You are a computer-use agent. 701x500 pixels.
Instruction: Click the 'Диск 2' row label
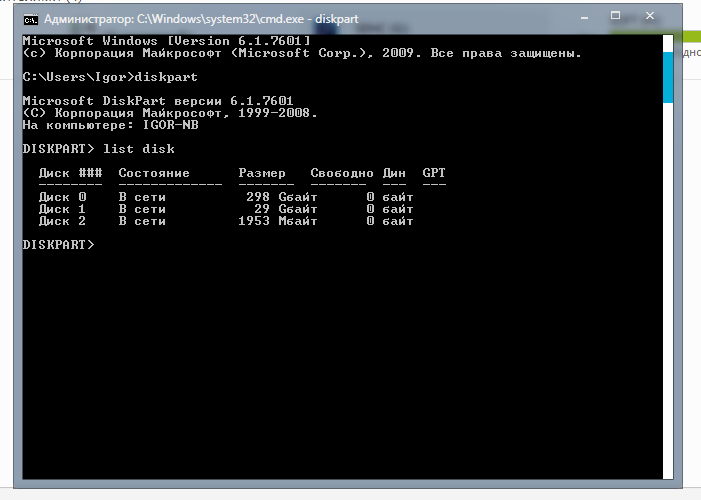click(62, 221)
